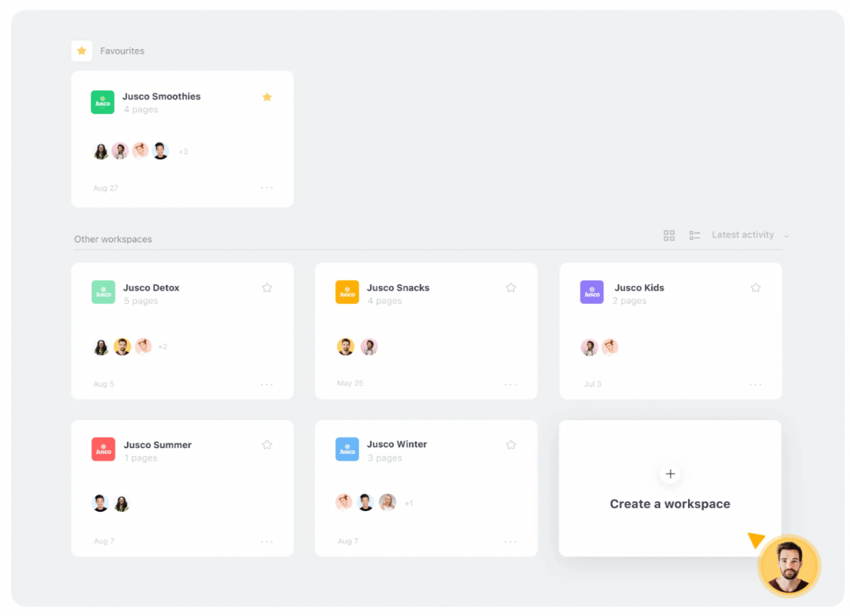
Task: Click the Jusco Summer red workspace icon
Action: 103,449
